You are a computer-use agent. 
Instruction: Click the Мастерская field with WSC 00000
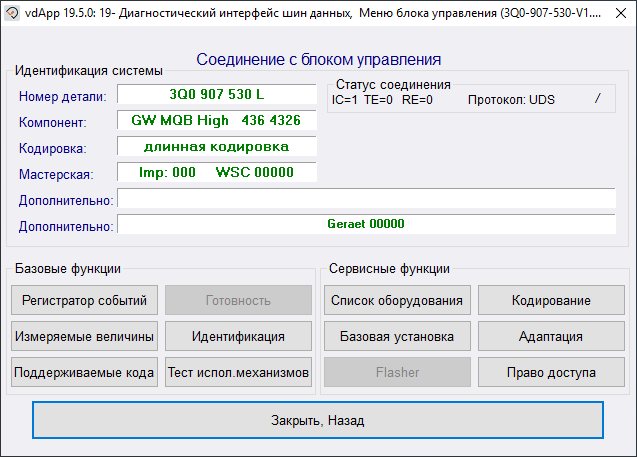click(x=217, y=173)
